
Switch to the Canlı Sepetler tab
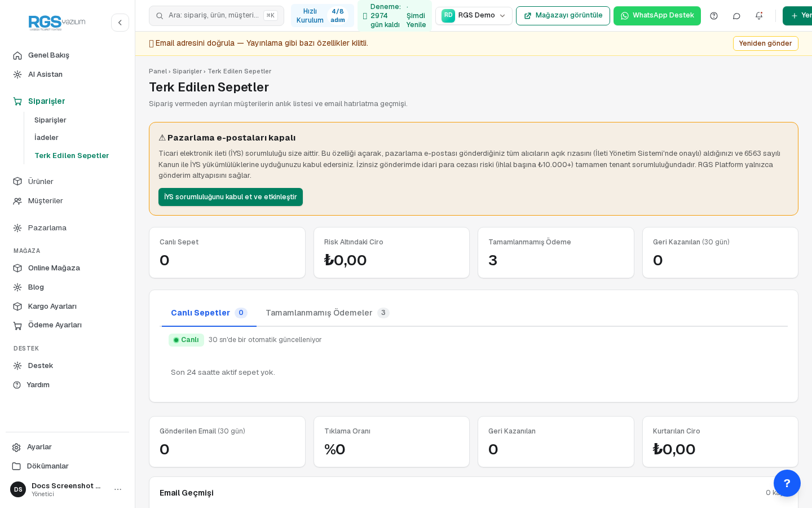click(209, 313)
